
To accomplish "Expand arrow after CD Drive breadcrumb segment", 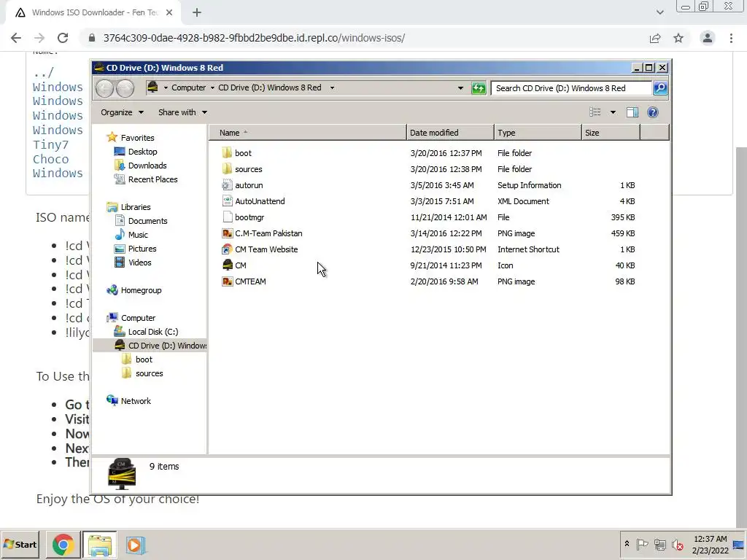I will pos(332,87).
